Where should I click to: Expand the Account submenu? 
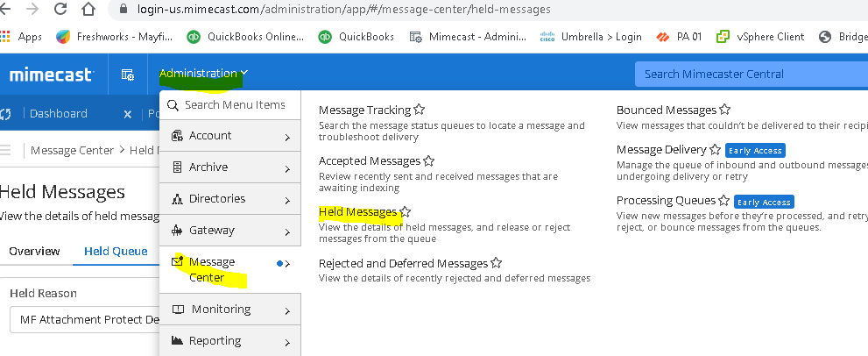230,136
